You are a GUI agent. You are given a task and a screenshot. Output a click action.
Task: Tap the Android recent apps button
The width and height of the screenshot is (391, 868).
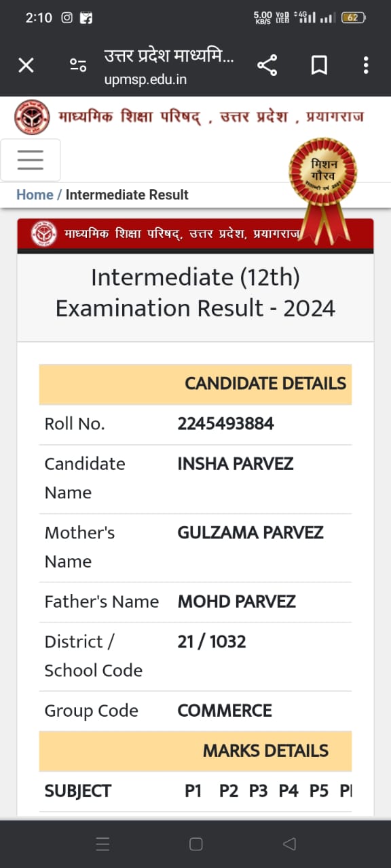pyautogui.click(x=103, y=844)
